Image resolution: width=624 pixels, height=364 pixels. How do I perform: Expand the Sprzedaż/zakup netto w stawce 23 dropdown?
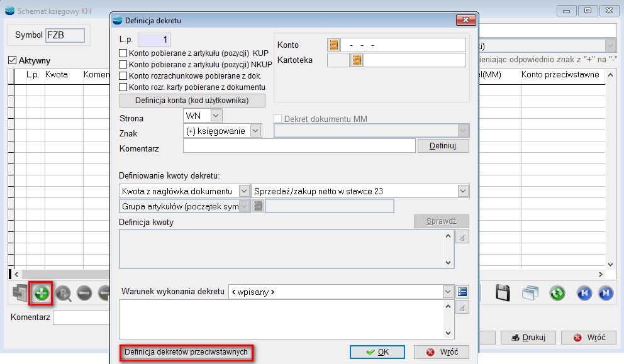(x=463, y=191)
